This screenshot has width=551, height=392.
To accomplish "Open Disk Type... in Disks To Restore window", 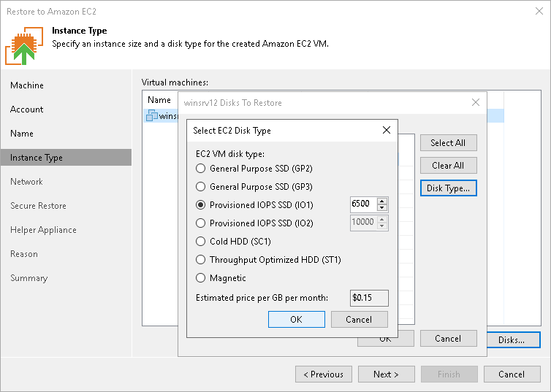I will pos(449,188).
